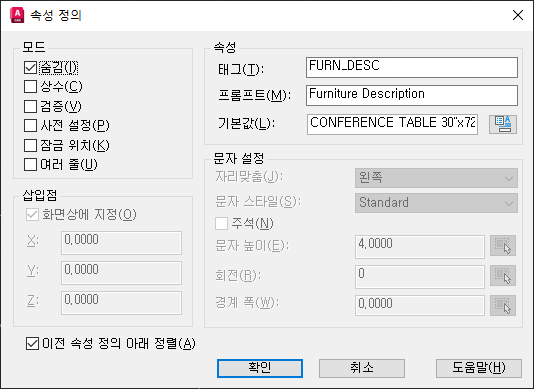Image resolution: width=534 pixels, height=389 pixels.
Task: Click the 태그(T): label
Action: 241,69
